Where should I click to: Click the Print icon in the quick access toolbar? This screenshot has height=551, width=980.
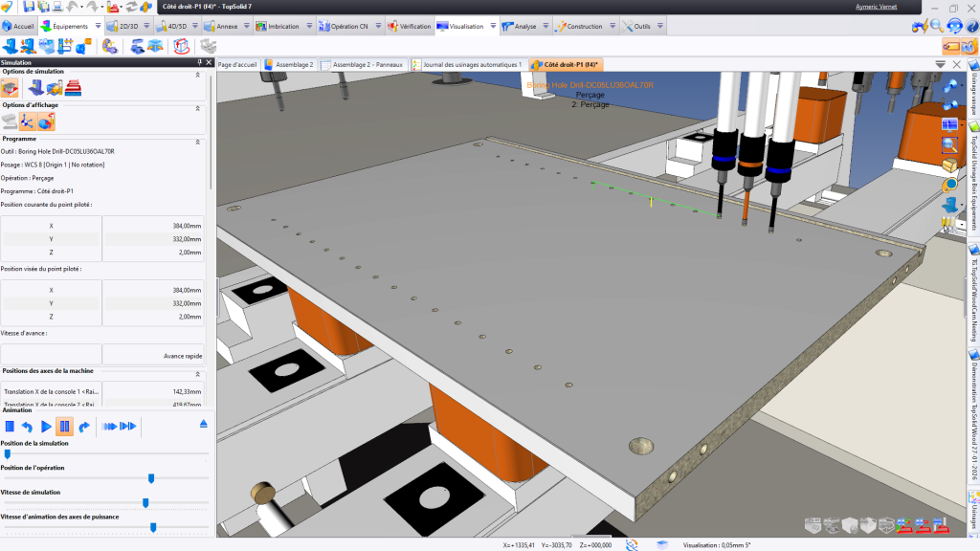point(57,7)
